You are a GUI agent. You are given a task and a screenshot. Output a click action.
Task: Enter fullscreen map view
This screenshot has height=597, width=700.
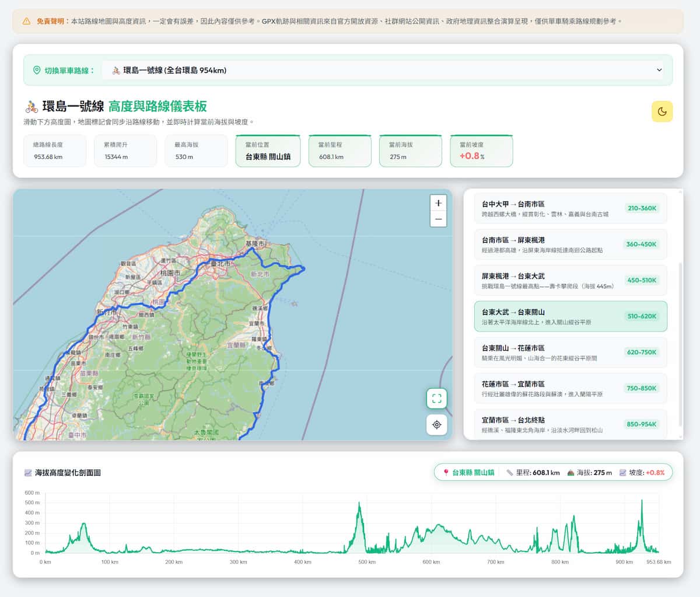coord(436,399)
